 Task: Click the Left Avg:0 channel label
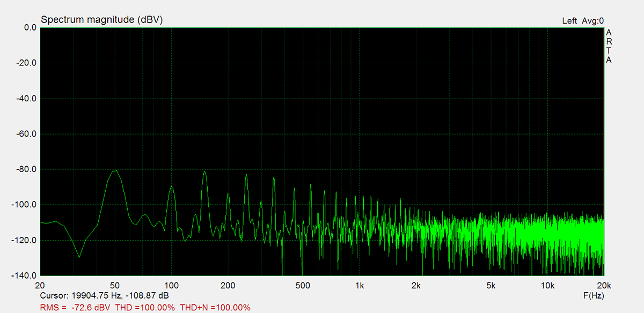point(582,21)
